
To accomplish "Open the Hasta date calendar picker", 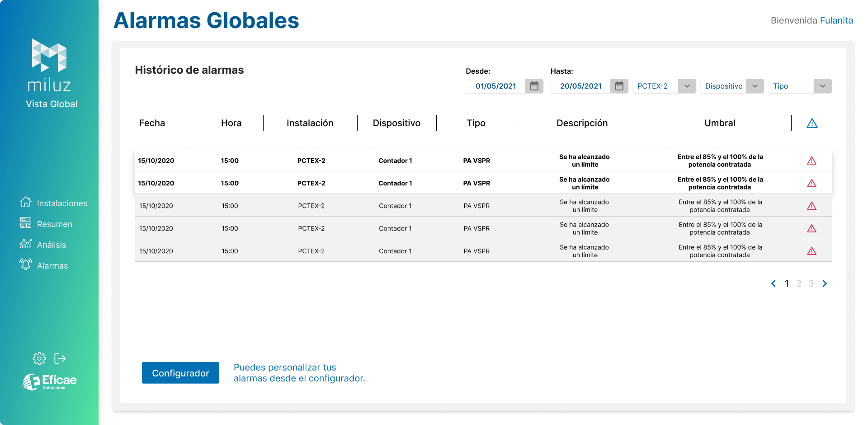I will coord(619,86).
